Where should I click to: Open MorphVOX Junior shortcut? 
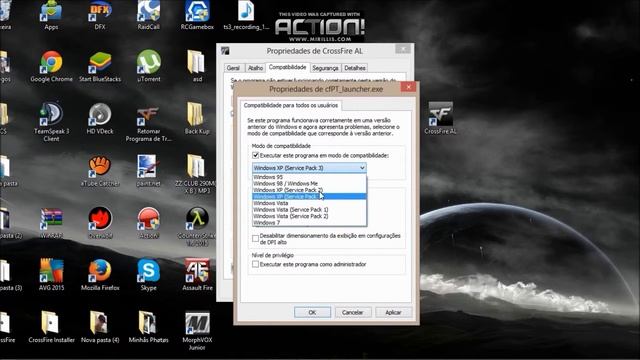[197, 330]
